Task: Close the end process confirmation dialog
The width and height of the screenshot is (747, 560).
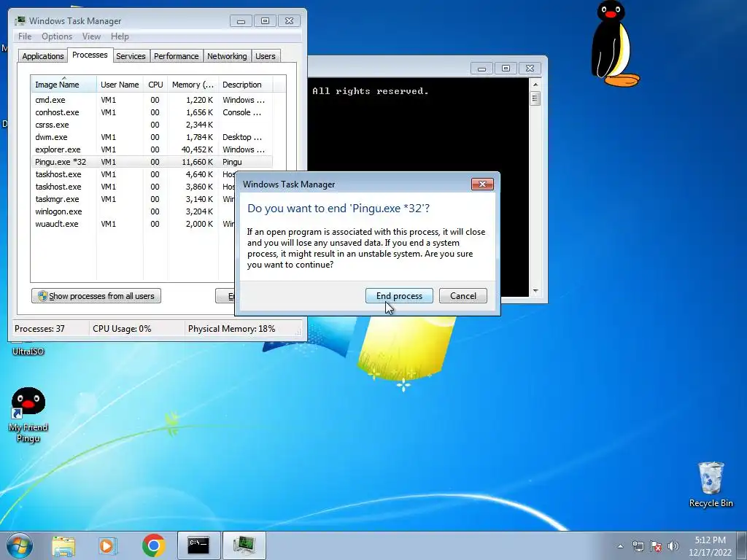Action: tap(482, 184)
